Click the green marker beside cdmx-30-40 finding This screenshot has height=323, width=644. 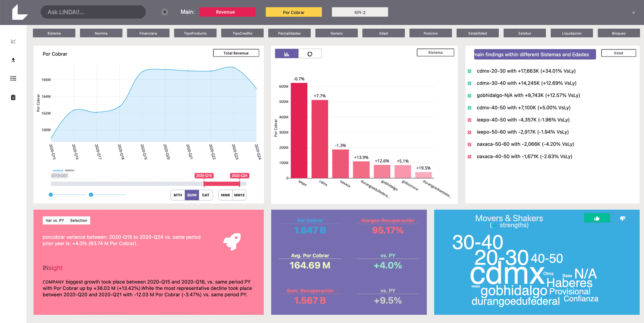click(x=469, y=83)
